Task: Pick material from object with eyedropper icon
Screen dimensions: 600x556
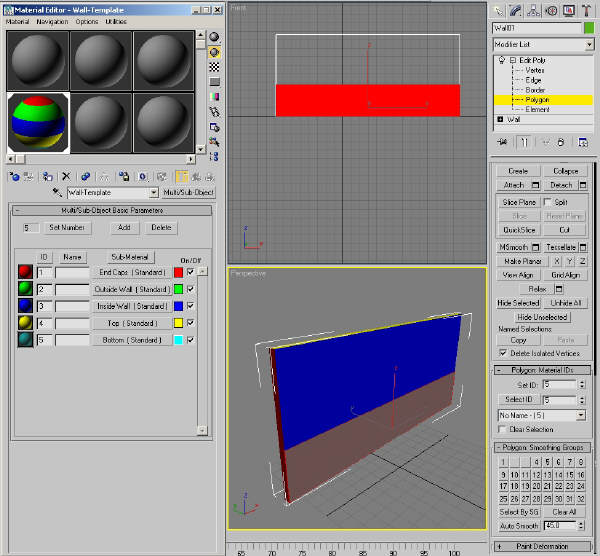Action: tap(57, 192)
